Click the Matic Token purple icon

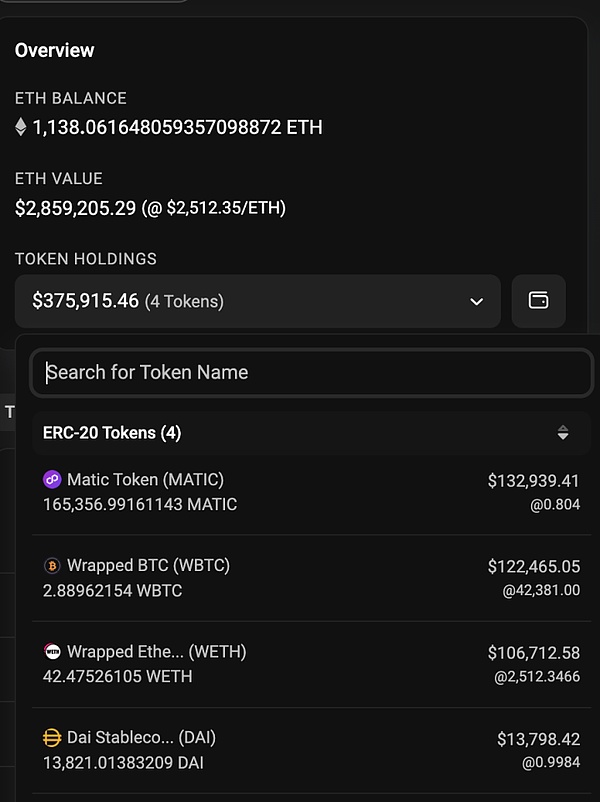pos(52,480)
